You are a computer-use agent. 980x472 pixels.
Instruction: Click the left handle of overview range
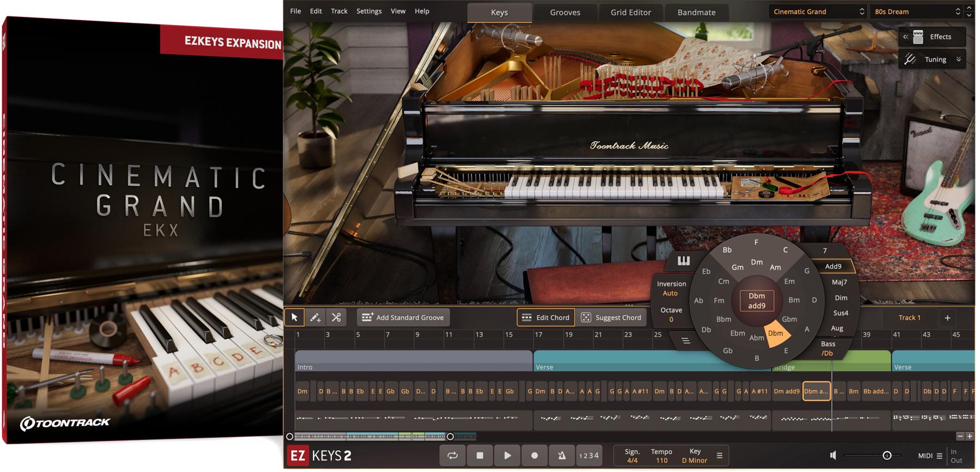(x=290, y=436)
